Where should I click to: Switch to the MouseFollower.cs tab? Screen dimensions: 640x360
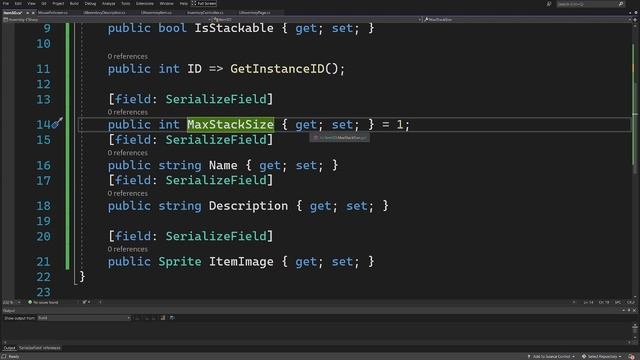click(x=53, y=13)
